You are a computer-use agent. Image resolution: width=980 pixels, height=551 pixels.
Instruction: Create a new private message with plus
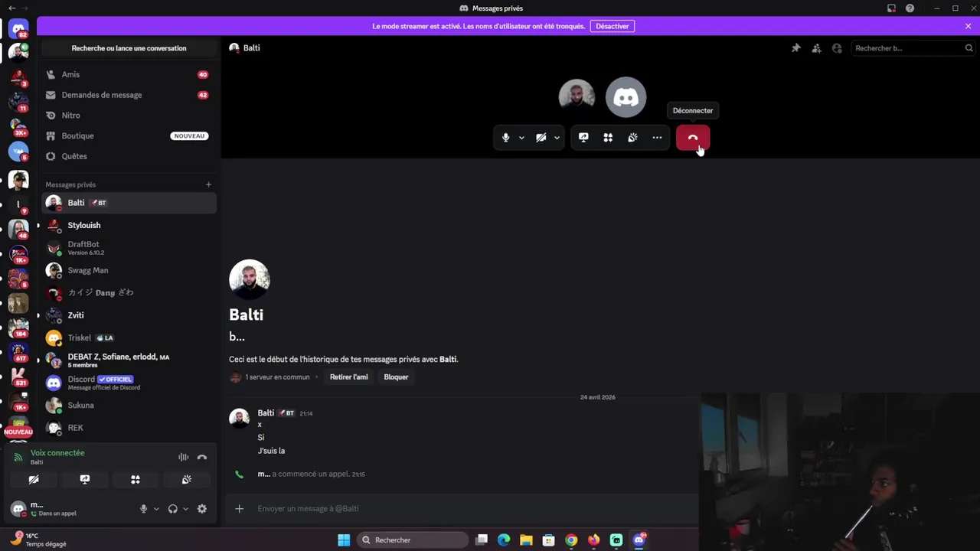208,184
